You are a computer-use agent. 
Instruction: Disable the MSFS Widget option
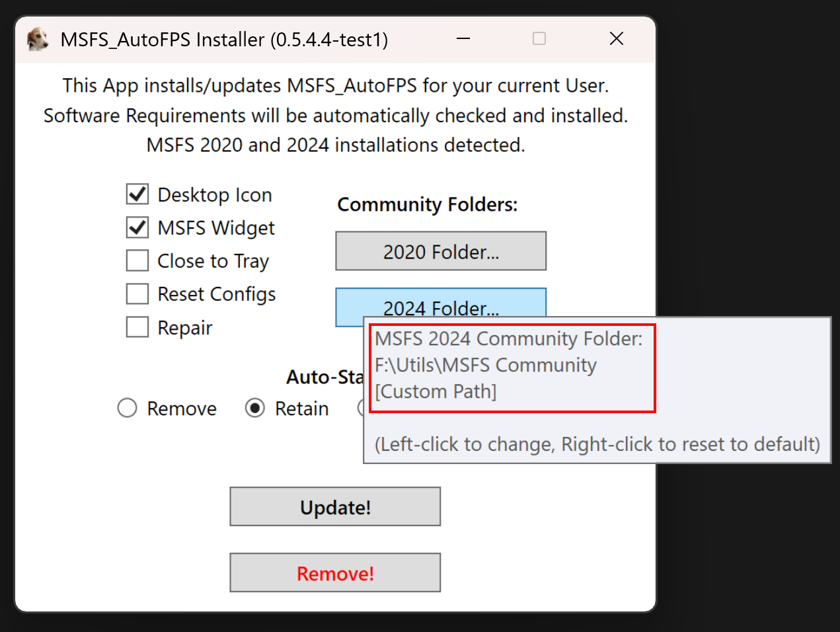coord(137,227)
